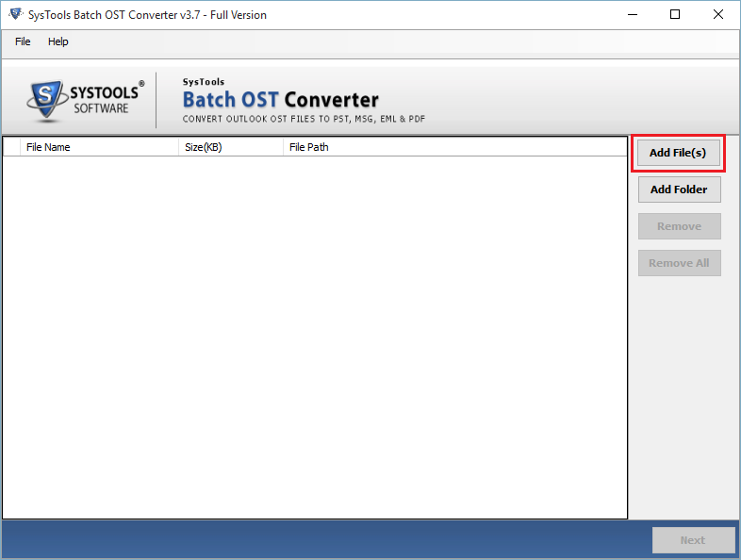Viewport: 741px width, 560px height.
Task: Minimize the Batch OST Converter window
Action: [633, 15]
